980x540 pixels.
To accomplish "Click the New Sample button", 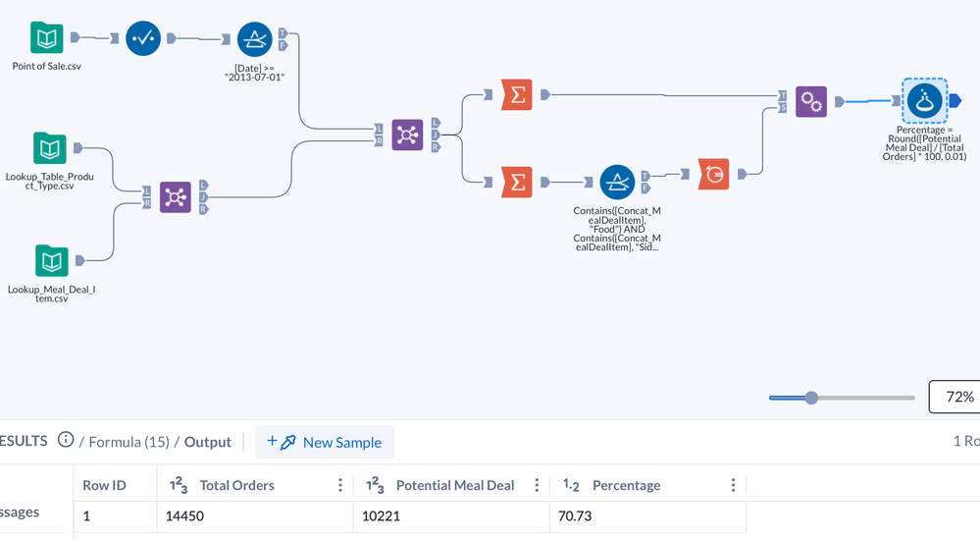I will [325, 442].
